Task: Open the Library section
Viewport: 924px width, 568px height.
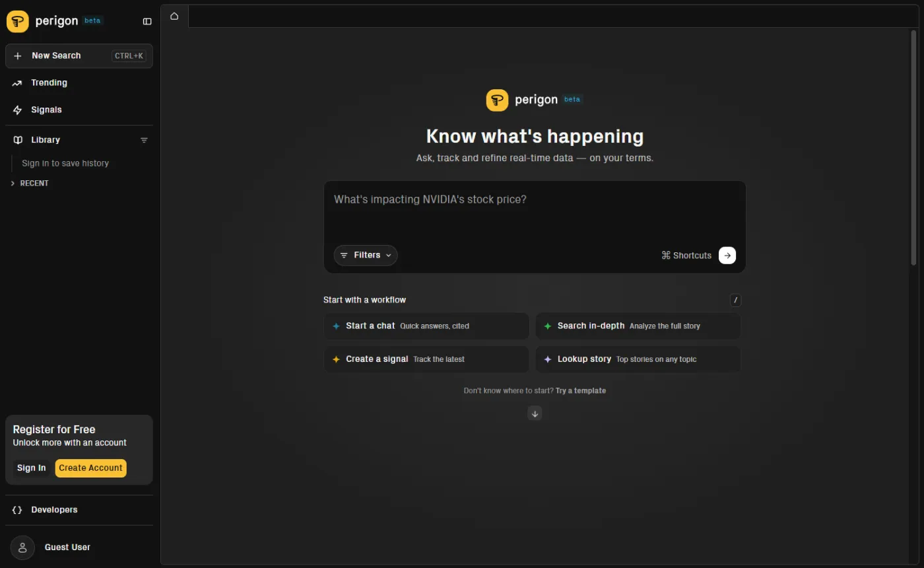Action: 46,140
